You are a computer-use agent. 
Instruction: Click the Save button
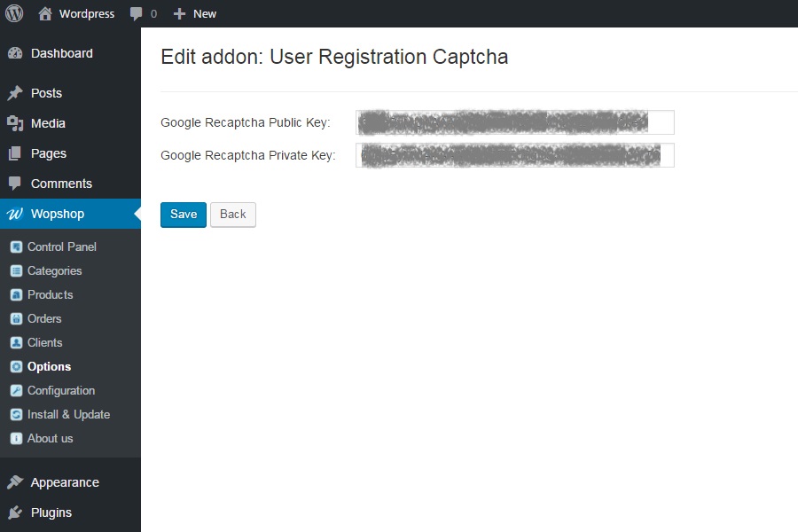184,215
